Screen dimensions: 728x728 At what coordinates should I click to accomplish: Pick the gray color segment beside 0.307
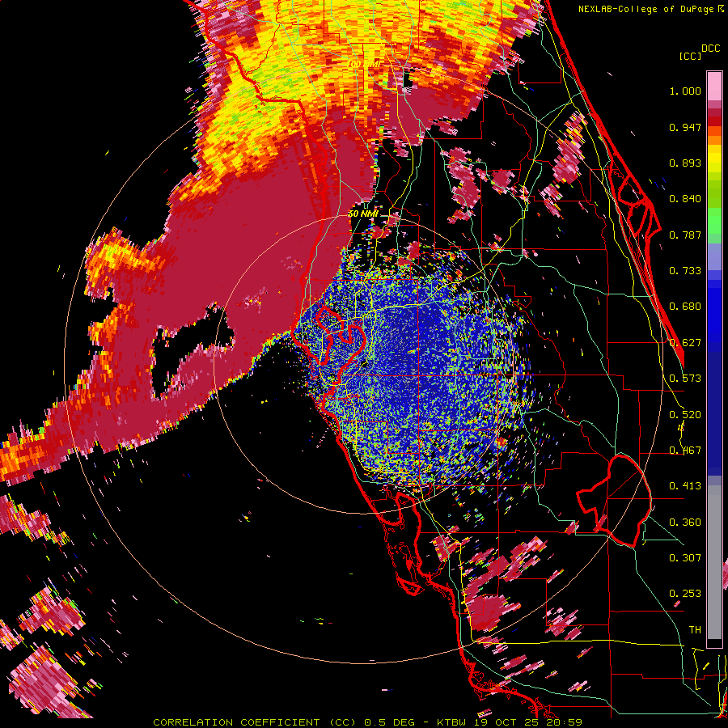[x=714, y=562]
